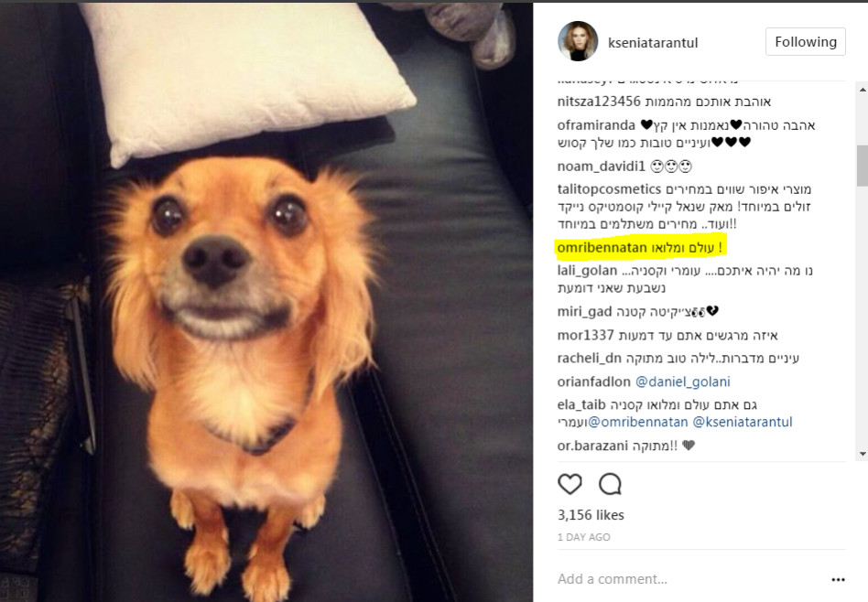Click the comments scrollbar thumb
Viewport: 868px width, 602px height.
click(863, 166)
